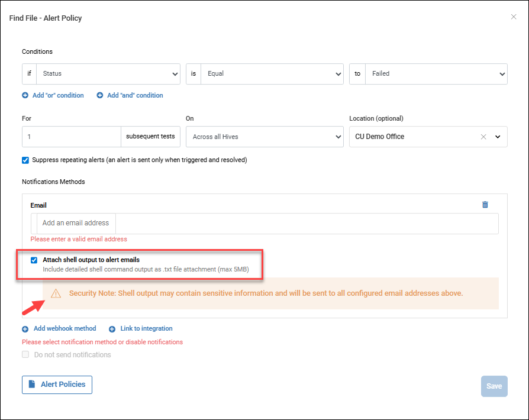This screenshot has width=529, height=420.
Task: Click Add "and" condition link
Action: [x=135, y=95]
